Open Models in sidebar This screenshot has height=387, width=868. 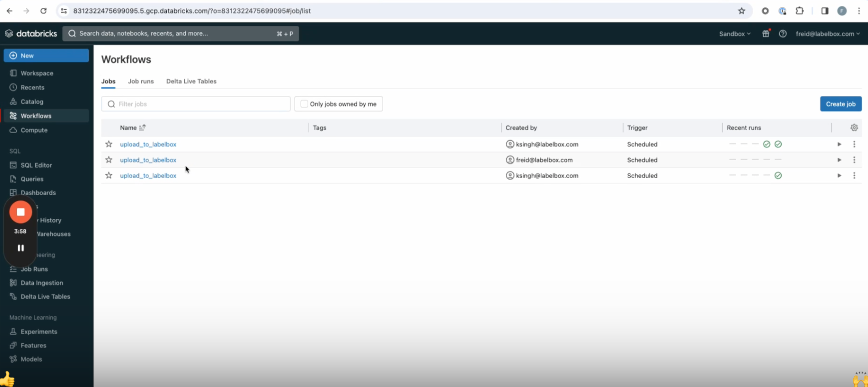(x=46, y=359)
